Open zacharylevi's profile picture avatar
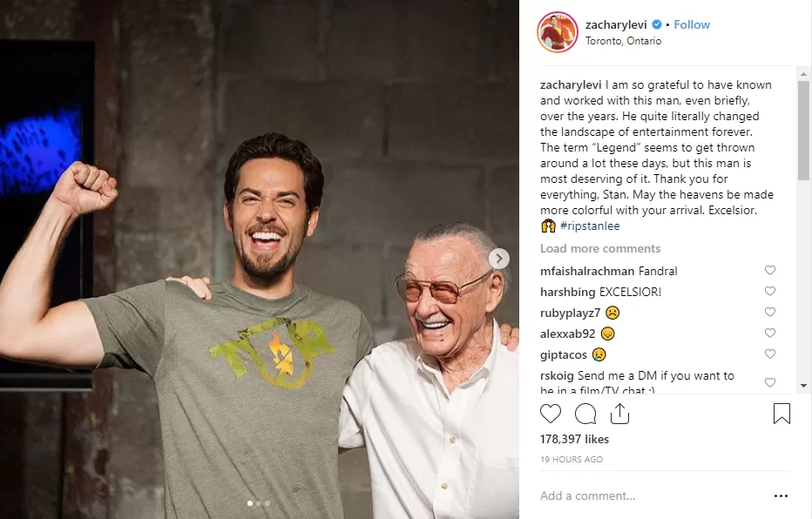The width and height of the screenshot is (812, 519). [x=558, y=32]
